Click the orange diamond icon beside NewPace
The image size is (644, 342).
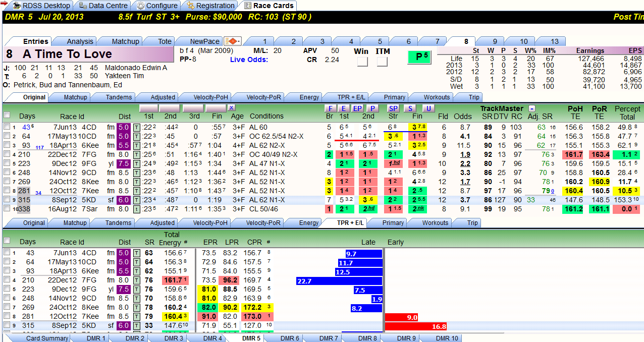pyautogui.click(x=233, y=41)
